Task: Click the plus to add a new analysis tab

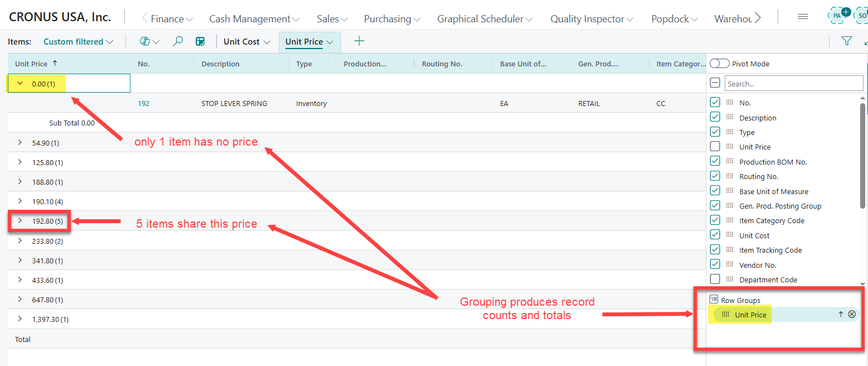Action: pyautogui.click(x=359, y=41)
